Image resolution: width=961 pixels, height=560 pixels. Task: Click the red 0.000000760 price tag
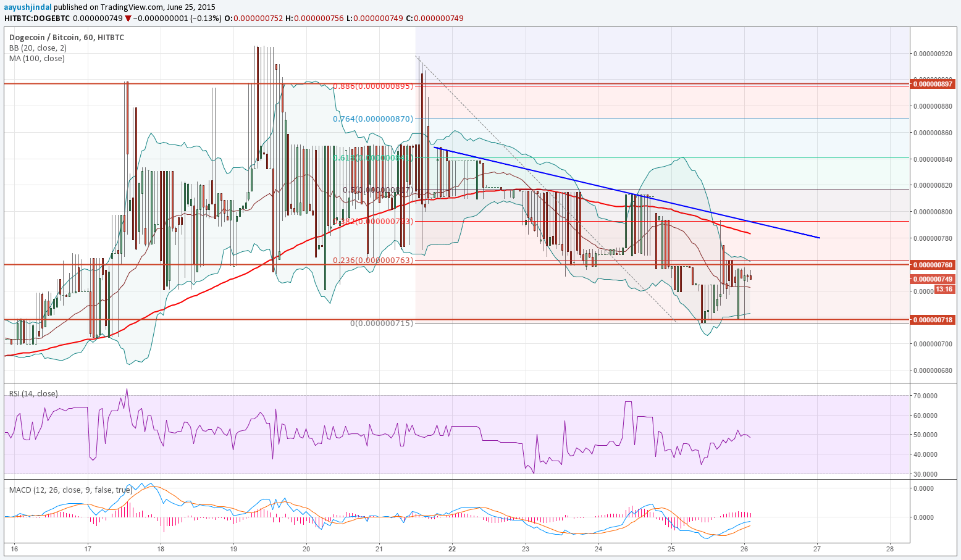[x=933, y=265]
